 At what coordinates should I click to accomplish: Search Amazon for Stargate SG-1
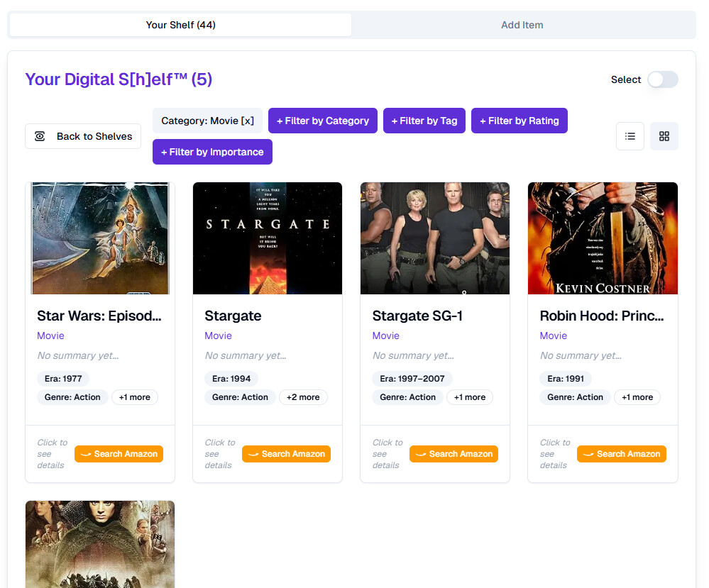tap(454, 454)
